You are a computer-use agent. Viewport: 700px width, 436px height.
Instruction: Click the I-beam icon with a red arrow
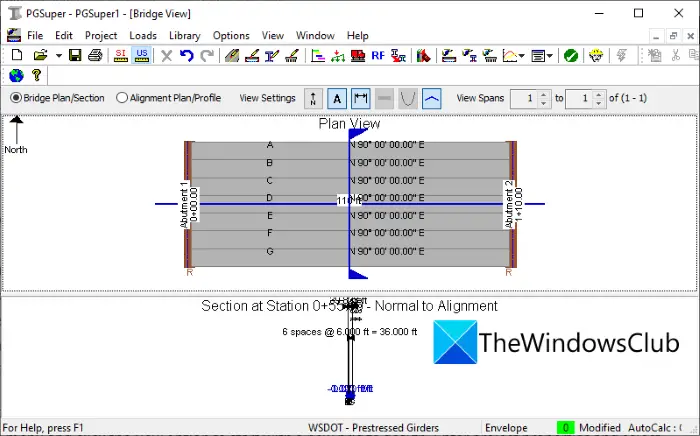coord(398,55)
